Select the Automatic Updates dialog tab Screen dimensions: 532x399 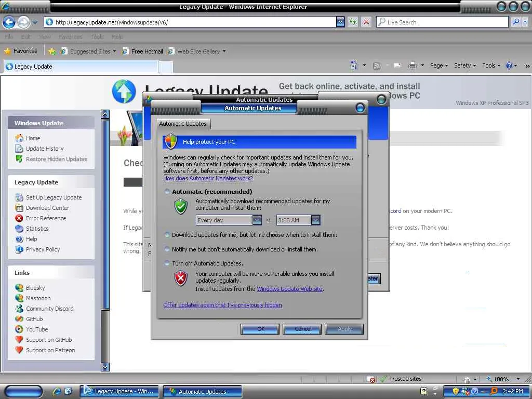[x=183, y=124]
